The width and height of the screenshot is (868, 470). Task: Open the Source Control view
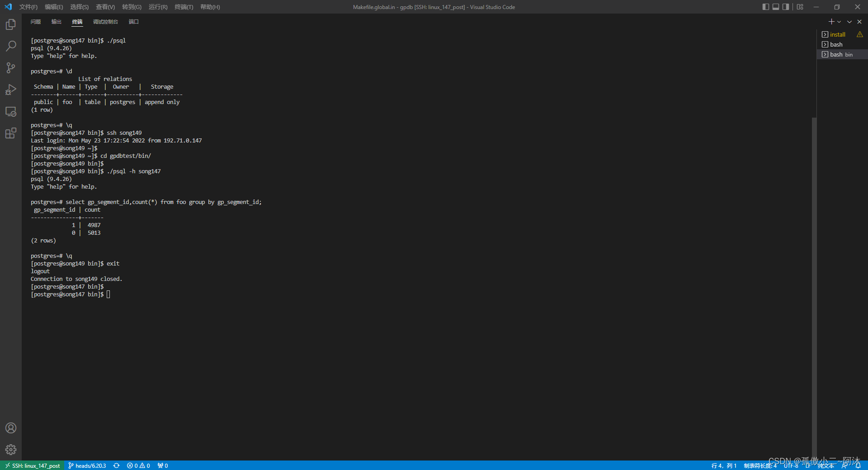[11, 68]
